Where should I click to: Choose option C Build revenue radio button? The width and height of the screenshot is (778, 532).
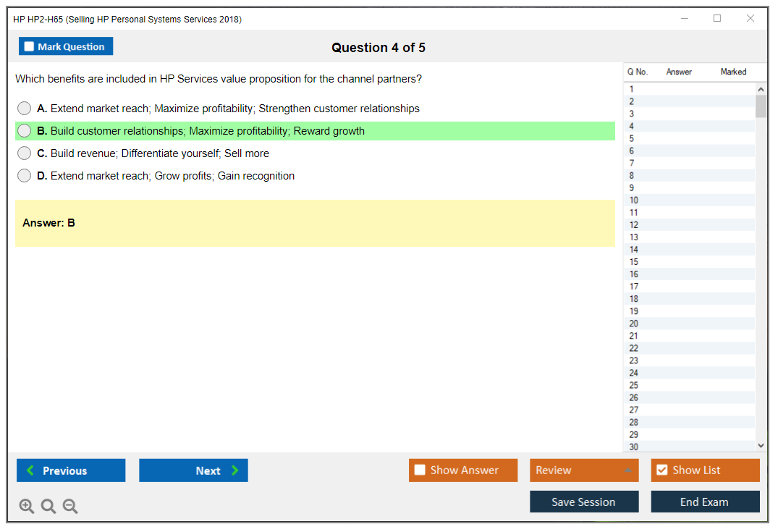coord(25,153)
